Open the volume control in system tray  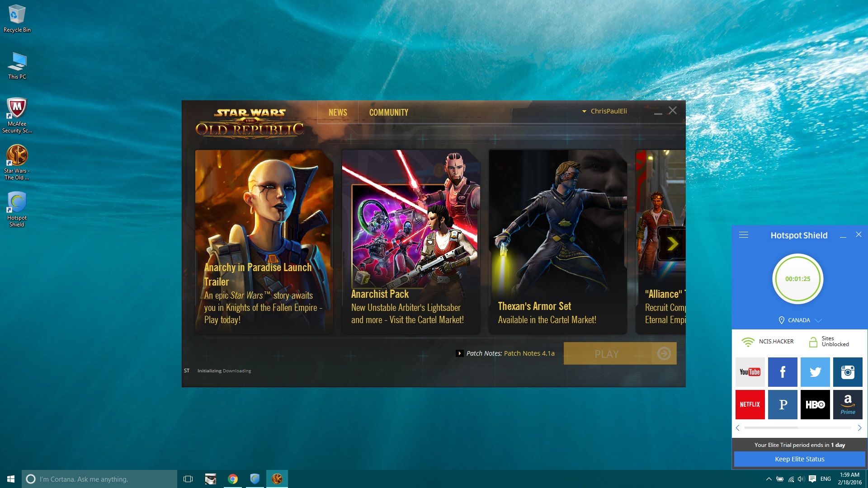click(x=801, y=479)
